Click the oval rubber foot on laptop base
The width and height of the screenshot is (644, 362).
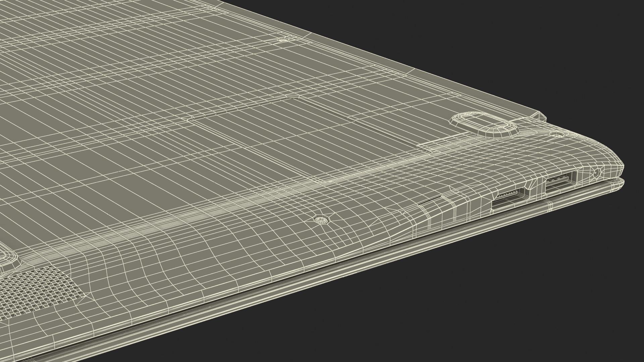tap(484, 124)
